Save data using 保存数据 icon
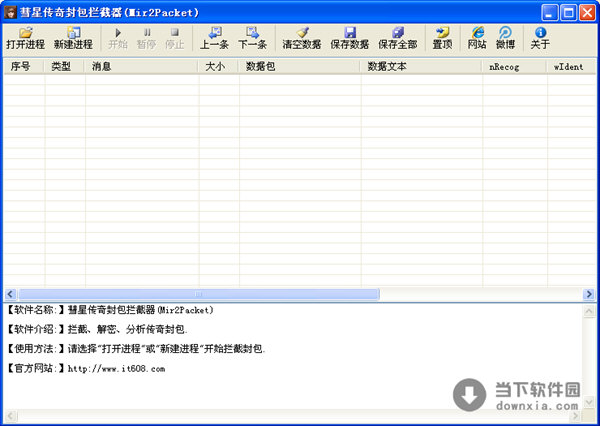Viewport: 600px width, 426px height. [349, 38]
